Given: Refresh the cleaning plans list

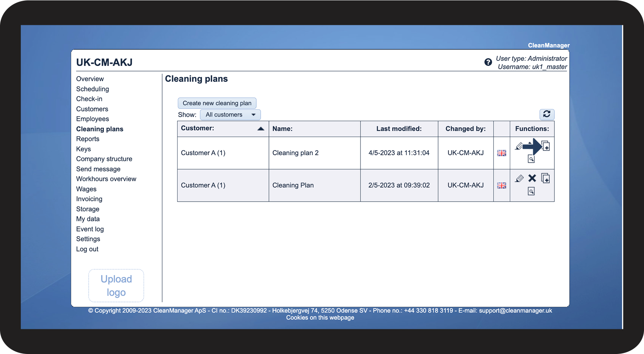Looking at the screenshot, I should (547, 114).
